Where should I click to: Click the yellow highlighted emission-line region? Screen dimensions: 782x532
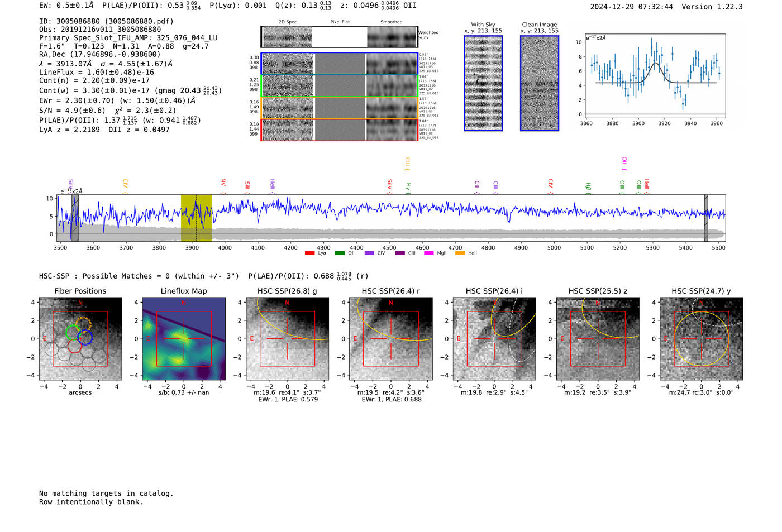[196, 218]
